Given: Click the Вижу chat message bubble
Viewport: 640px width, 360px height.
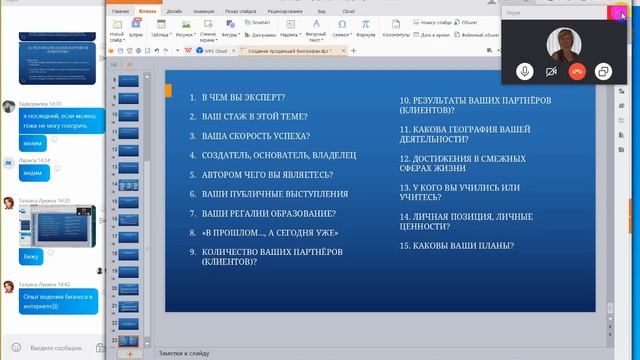Looking at the screenshot, I should [x=31, y=257].
